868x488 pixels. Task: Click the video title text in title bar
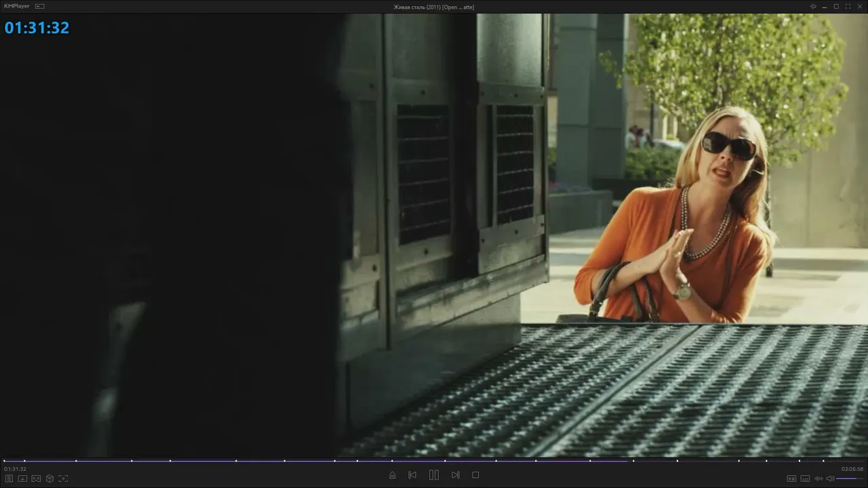tap(434, 7)
